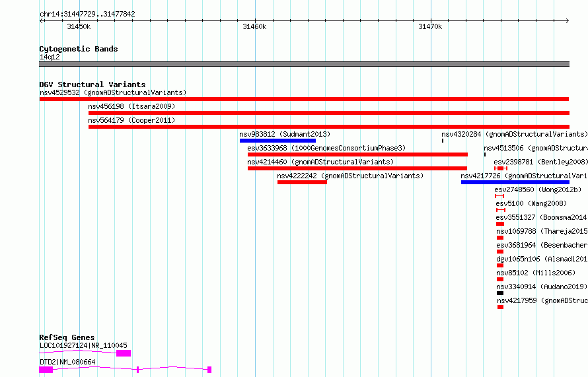Click the short red nsv4222242 variant bar
This screenshot has width=588, height=377.
tap(302, 182)
